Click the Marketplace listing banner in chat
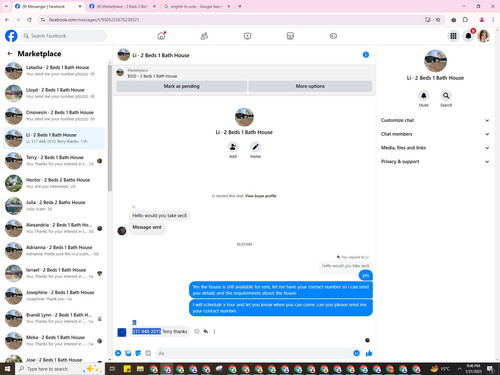Screen dimensions: 500x375 coord(244,73)
